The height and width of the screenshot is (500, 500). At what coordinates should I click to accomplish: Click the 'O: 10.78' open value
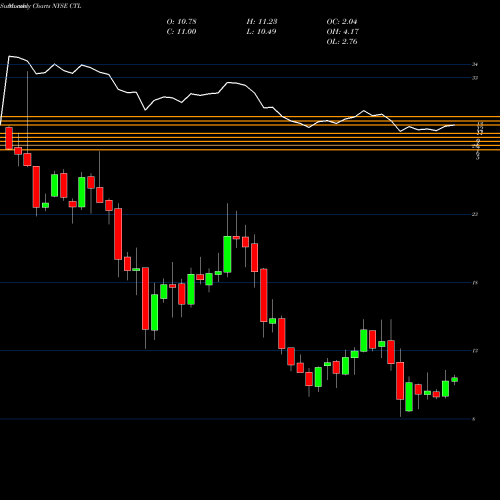click(181, 22)
